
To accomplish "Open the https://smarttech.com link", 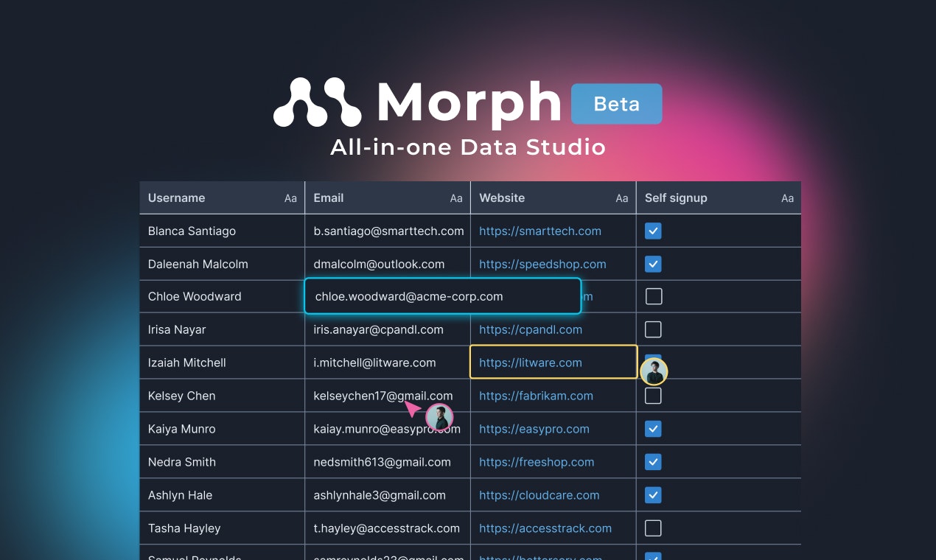I will point(540,231).
